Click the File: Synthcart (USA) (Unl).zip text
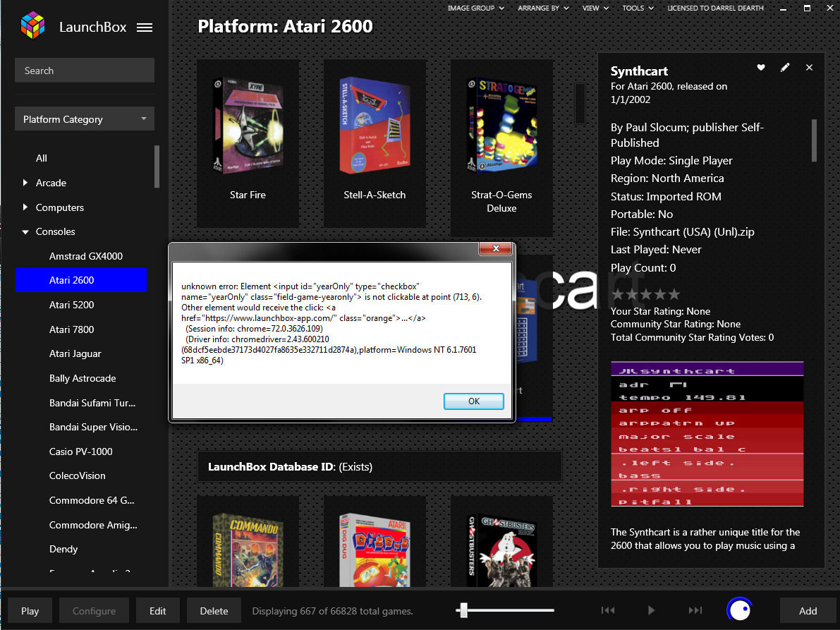Image resolution: width=840 pixels, height=630 pixels. point(683,232)
